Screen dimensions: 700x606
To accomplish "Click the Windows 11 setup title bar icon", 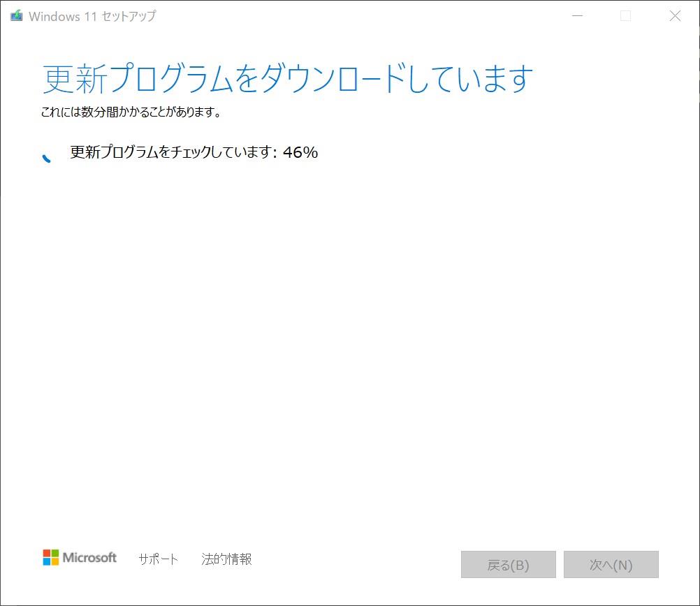I will click(x=17, y=16).
